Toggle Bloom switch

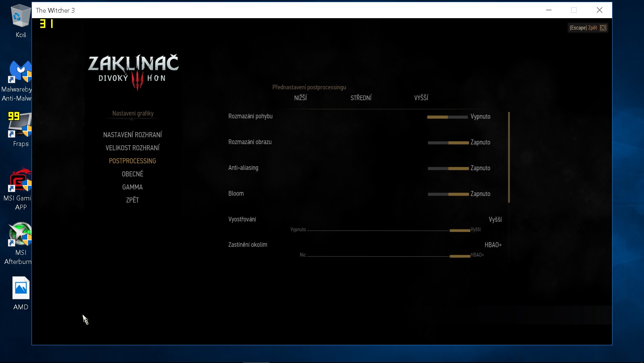pyautogui.click(x=448, y=194)
